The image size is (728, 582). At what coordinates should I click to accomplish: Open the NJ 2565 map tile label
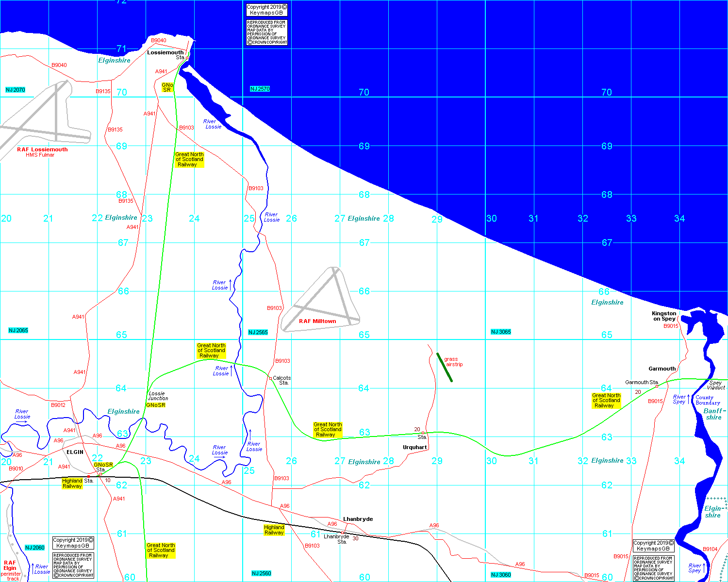coord(258,332)
